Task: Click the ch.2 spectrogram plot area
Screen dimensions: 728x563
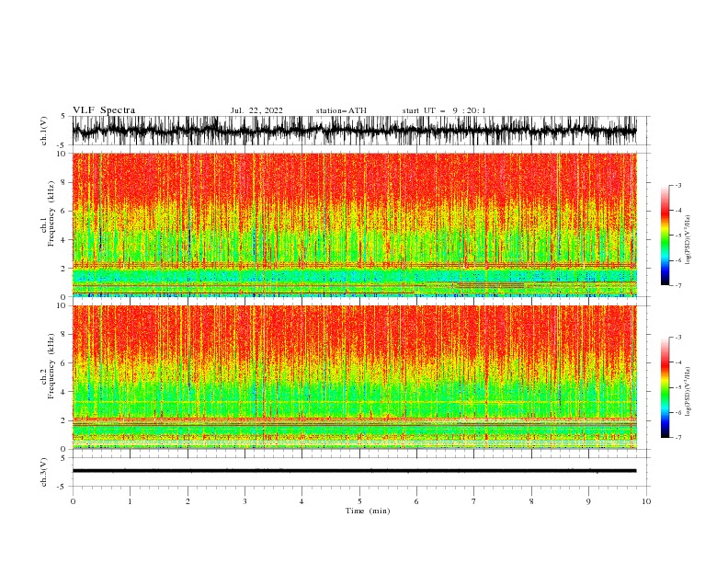Action: [354, 377]
